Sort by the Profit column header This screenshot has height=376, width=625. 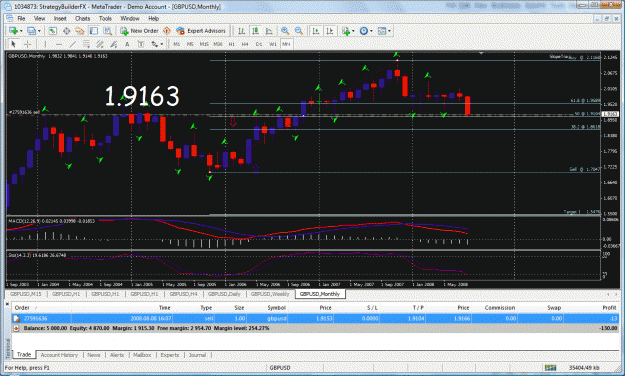pos(609,308)
